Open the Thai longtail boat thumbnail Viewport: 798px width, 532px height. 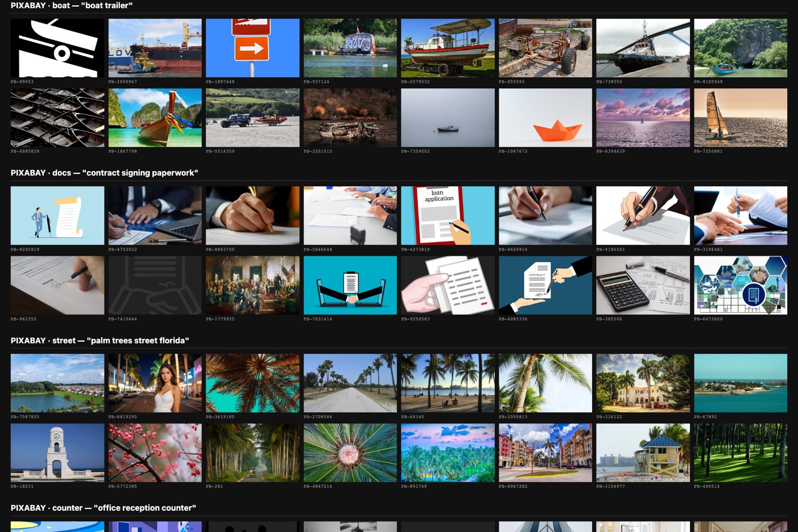pos(155,118)
